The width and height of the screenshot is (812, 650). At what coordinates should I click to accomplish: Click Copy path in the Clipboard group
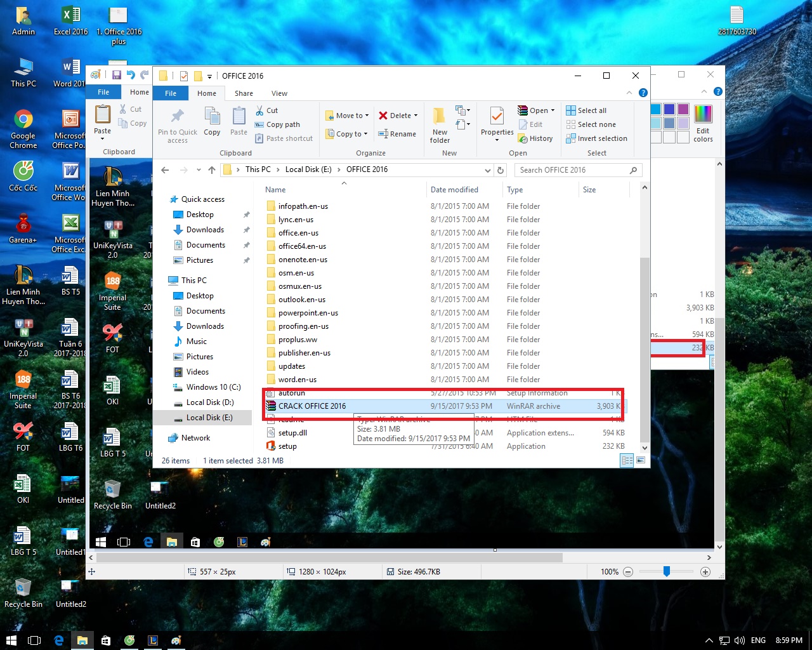click(x=277, y=124)
